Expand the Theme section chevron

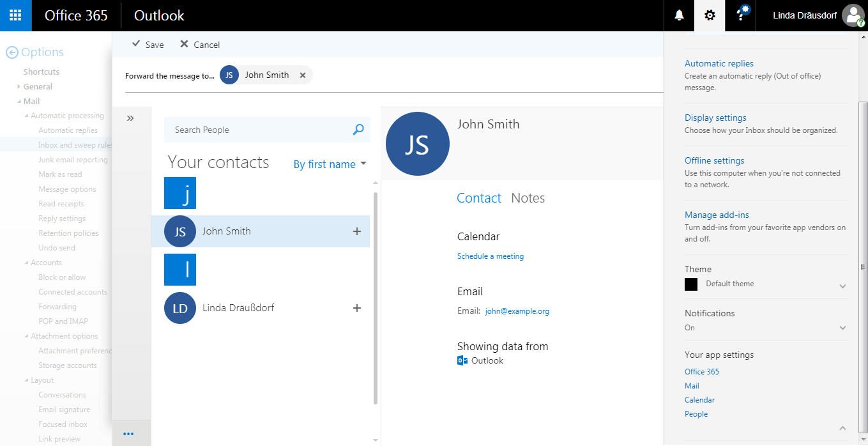tap(843, 284)
